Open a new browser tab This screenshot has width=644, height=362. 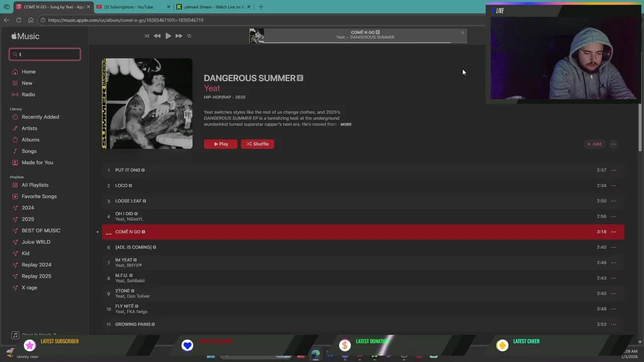tap(261, 7)
